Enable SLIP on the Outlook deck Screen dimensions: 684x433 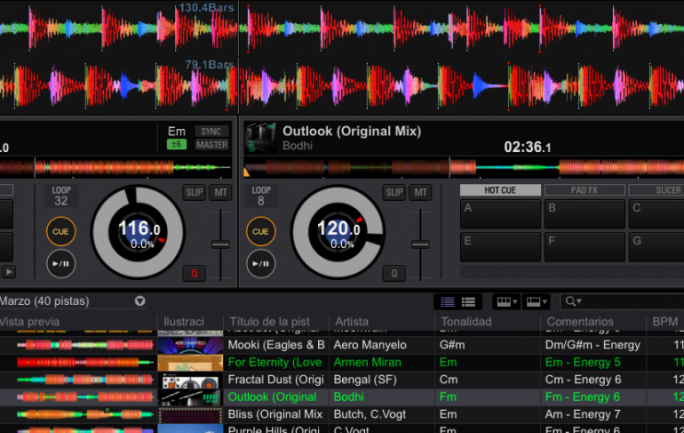click(394, 192)
